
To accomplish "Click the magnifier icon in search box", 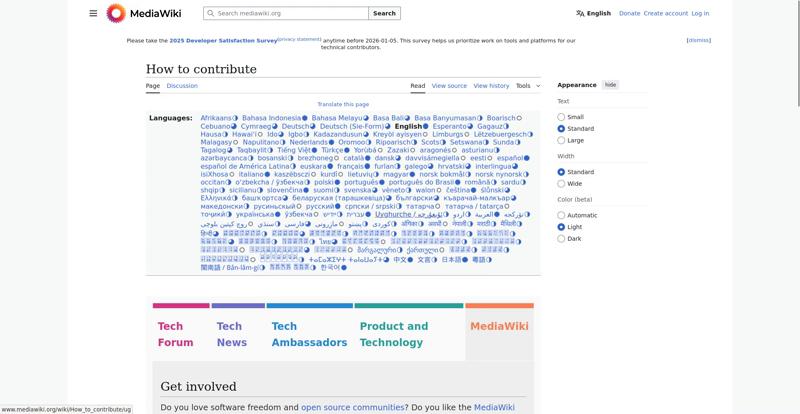I will tap(210, 13).
